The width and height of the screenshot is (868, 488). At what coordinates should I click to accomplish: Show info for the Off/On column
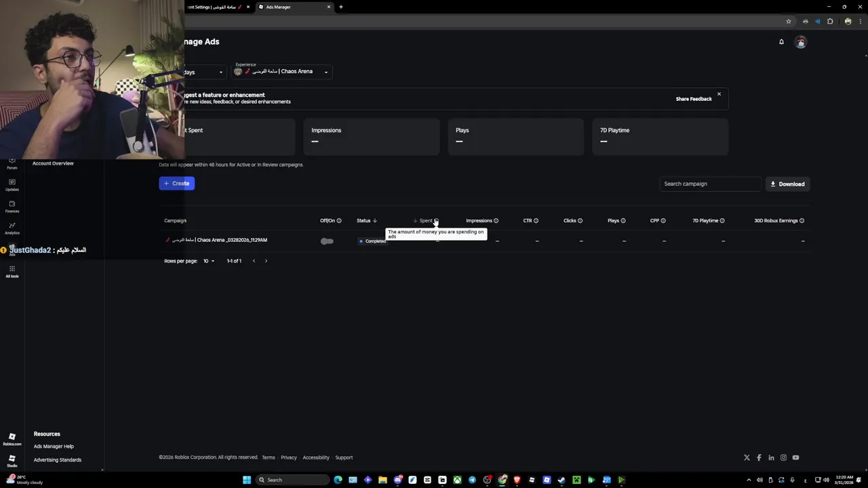click(x=339, y=220)
